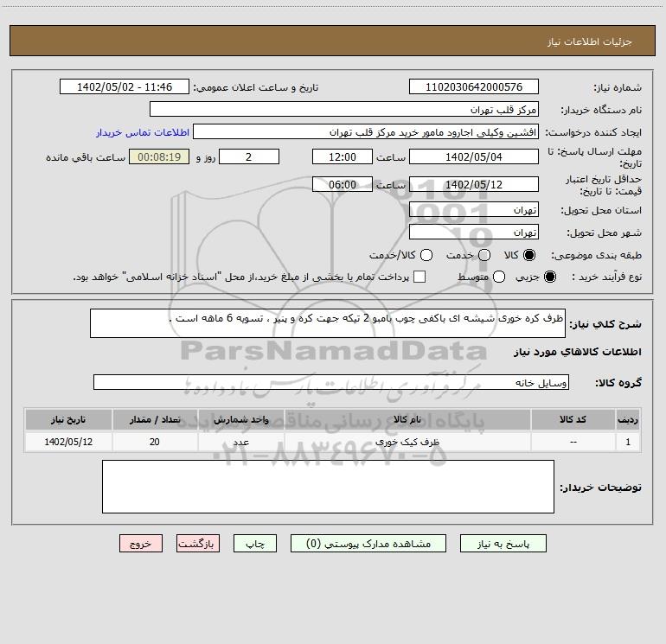
Task: Click the ظرف کیک خوری table cell
Action: coord(407,442)
